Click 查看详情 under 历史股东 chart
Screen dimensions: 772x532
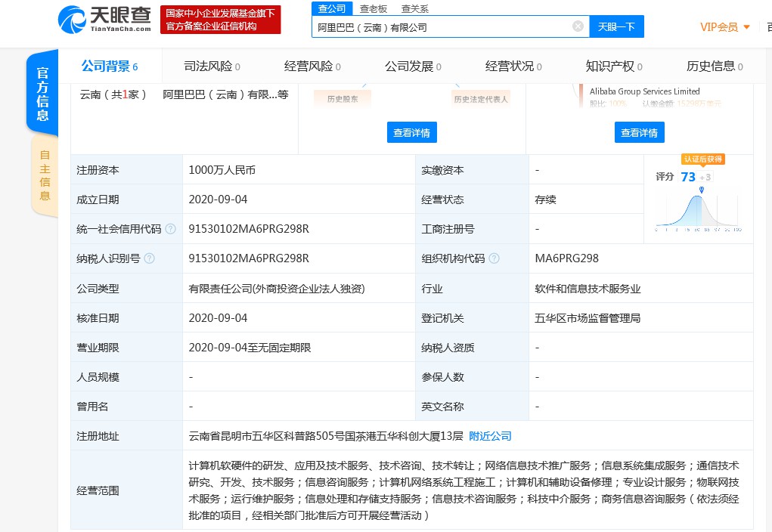(411, 132)
